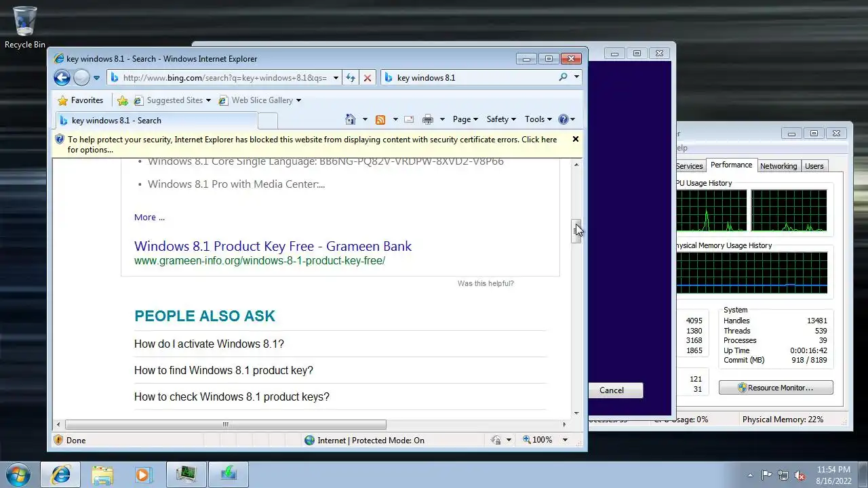Screen dimensions: 868x488
Task: Click the status bar shield icon
Action: click(58, 440)
